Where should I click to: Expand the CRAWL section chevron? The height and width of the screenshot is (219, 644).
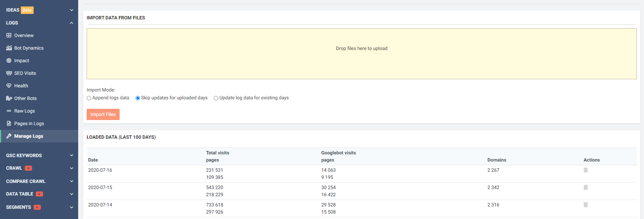tap(71, 168)
